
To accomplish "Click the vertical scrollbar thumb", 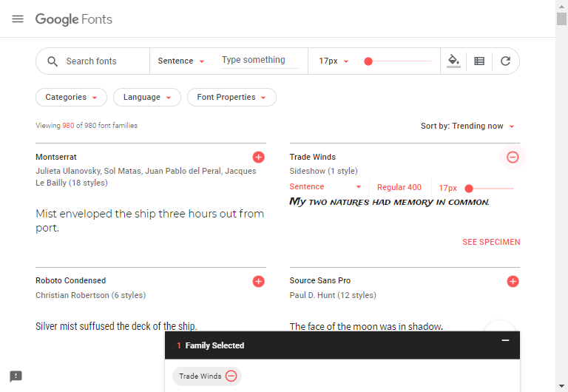I will tap(561, 18).
